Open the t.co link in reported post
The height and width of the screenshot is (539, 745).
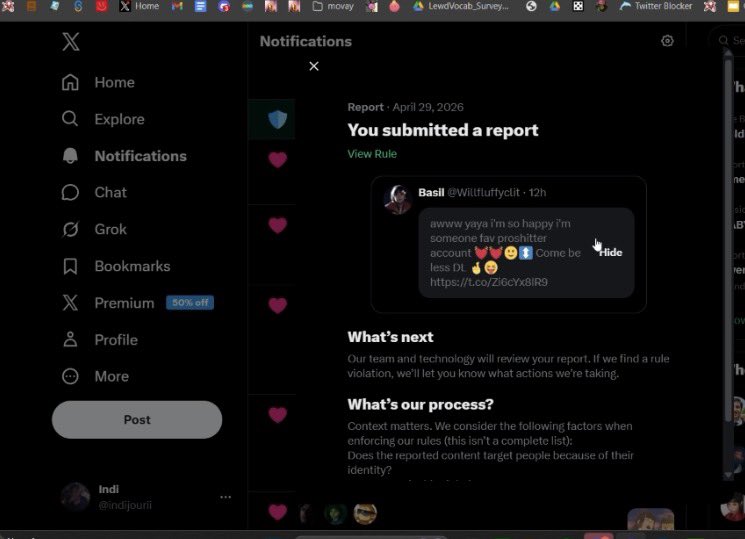click(x=488, y=282)
